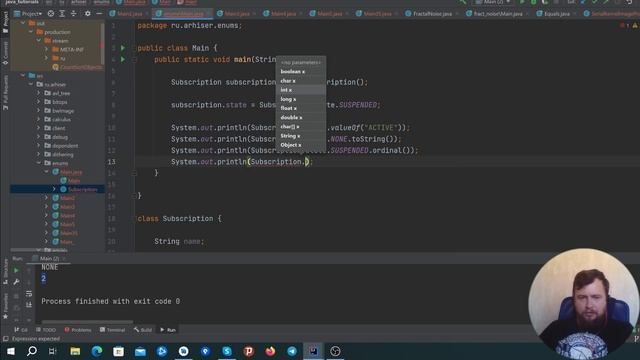Open OBS Studio from taskbar
Screen dimensions: 640x360
point(335,351)
